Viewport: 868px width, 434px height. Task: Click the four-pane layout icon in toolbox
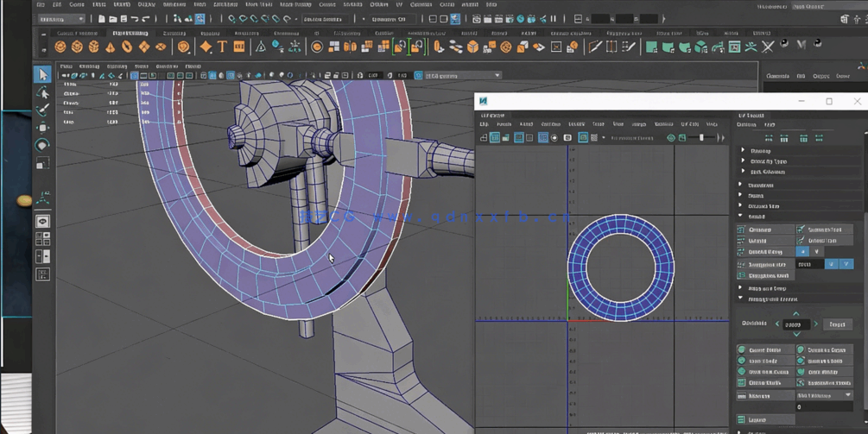42,239
